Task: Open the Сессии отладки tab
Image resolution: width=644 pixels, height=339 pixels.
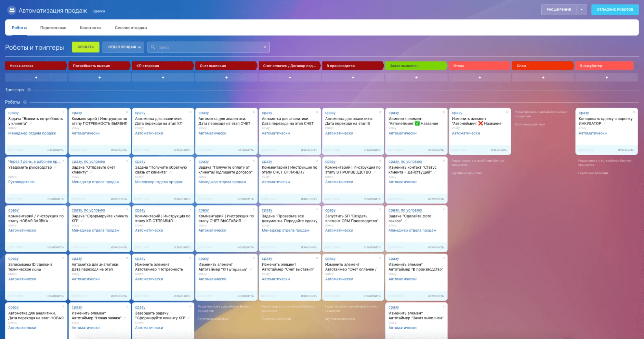Action: click(x=131, y=28)
